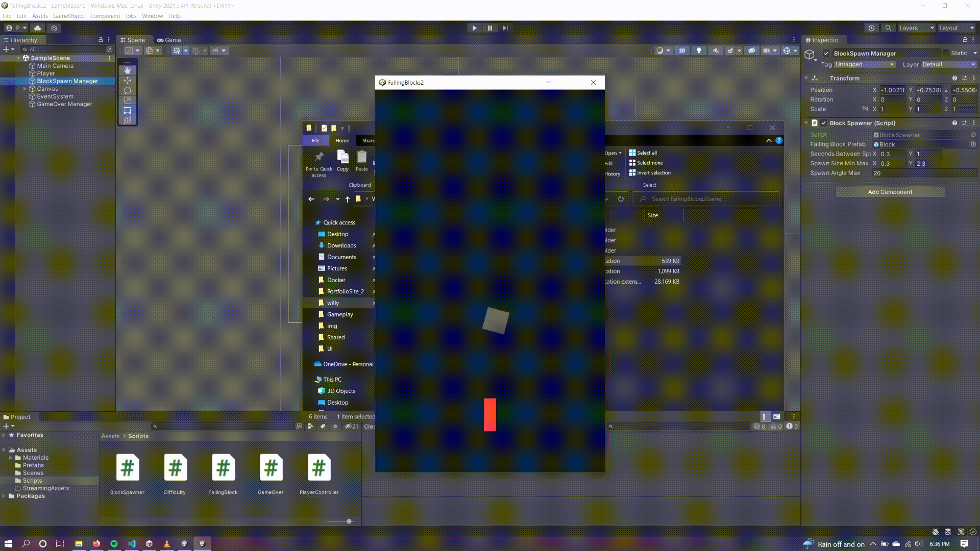The height and width of the screenshot is (551, 980).
Task: Toggle scene lighting bulb icon
Action: coord(699,51)
